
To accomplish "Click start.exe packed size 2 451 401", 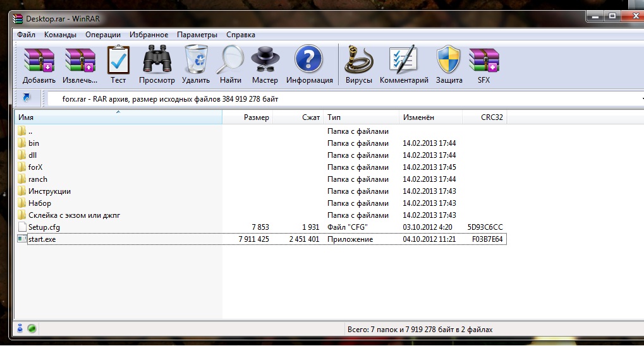I will tap(304, 239).
